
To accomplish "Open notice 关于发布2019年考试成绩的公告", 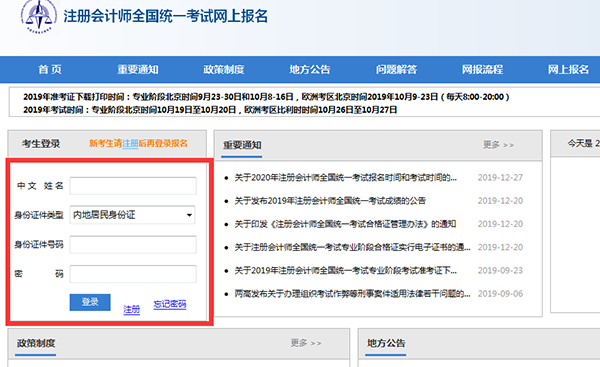I will (330, 201).
